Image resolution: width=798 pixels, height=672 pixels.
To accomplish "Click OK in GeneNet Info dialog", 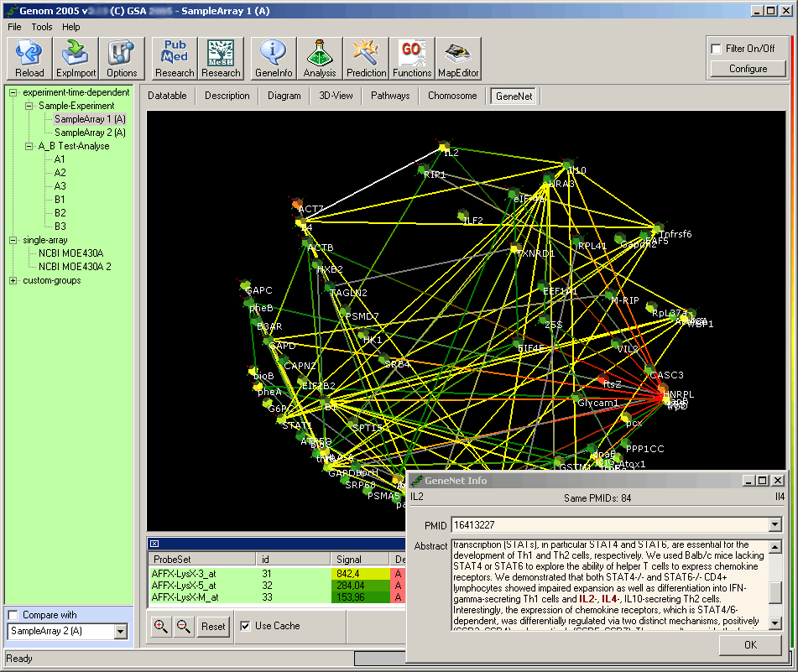I will [750, 644].
